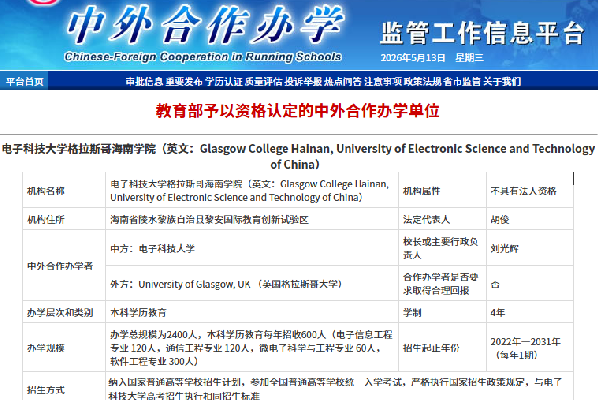Open the 热点问答 menu item

pos(343,82)
